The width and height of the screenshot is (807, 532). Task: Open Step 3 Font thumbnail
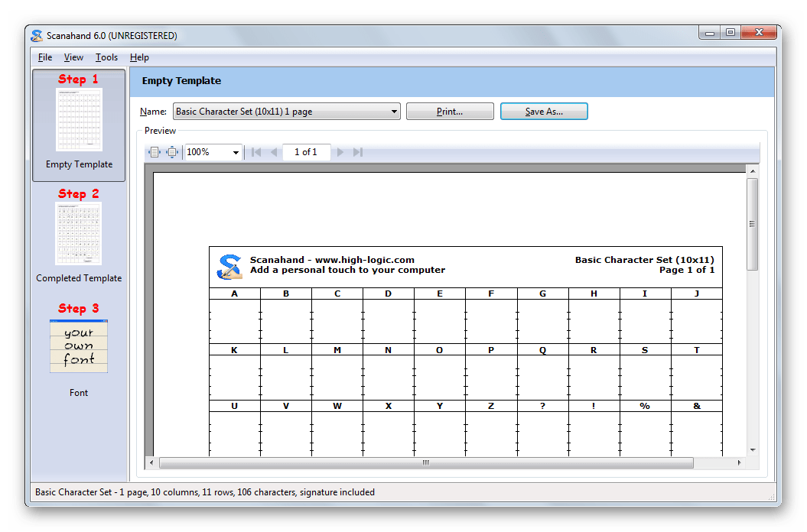pyautogui.click(x=79, y=346)
